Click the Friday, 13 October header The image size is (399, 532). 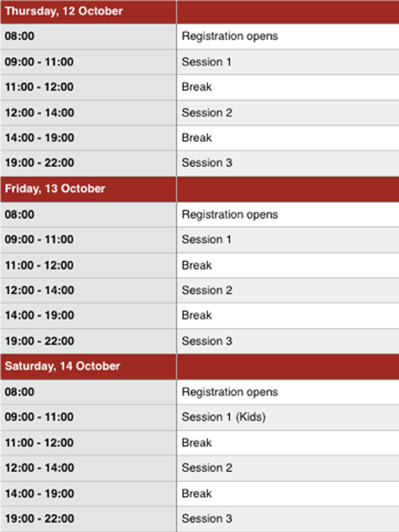(x=55, y=189)
